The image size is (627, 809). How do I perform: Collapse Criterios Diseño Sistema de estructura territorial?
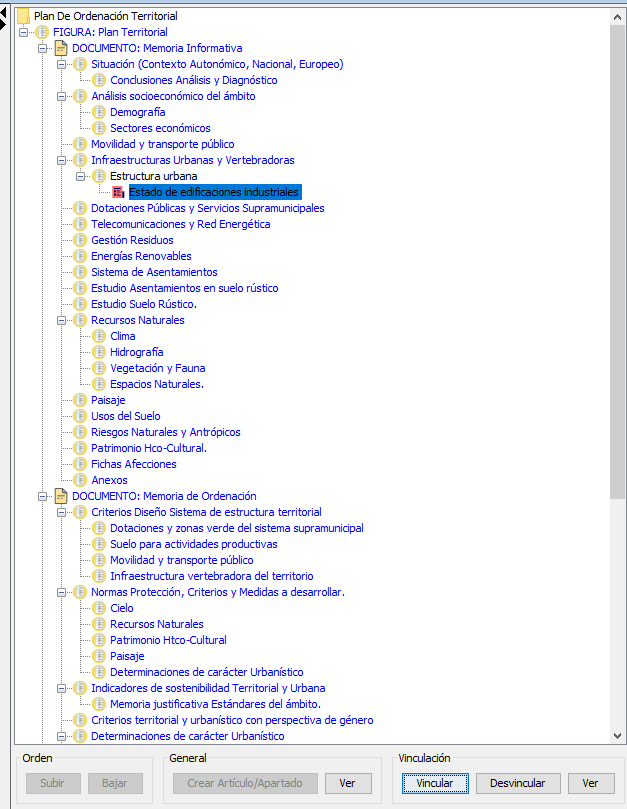(x=61, y=512)
